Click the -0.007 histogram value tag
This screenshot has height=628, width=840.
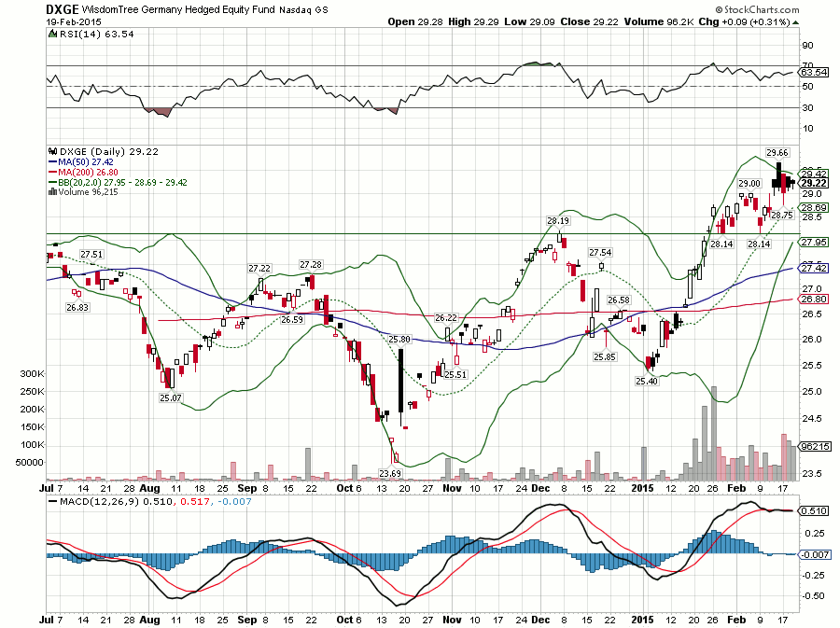815,554
